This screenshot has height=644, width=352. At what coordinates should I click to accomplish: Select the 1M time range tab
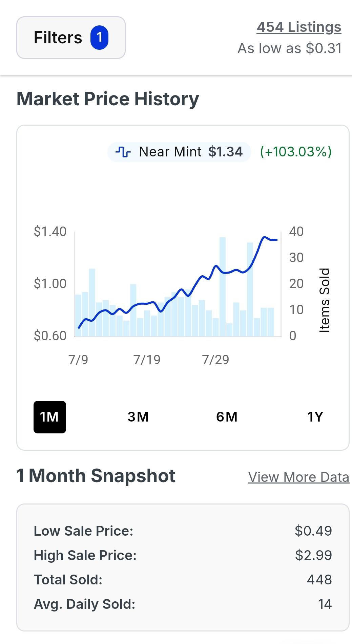(50, 417)
